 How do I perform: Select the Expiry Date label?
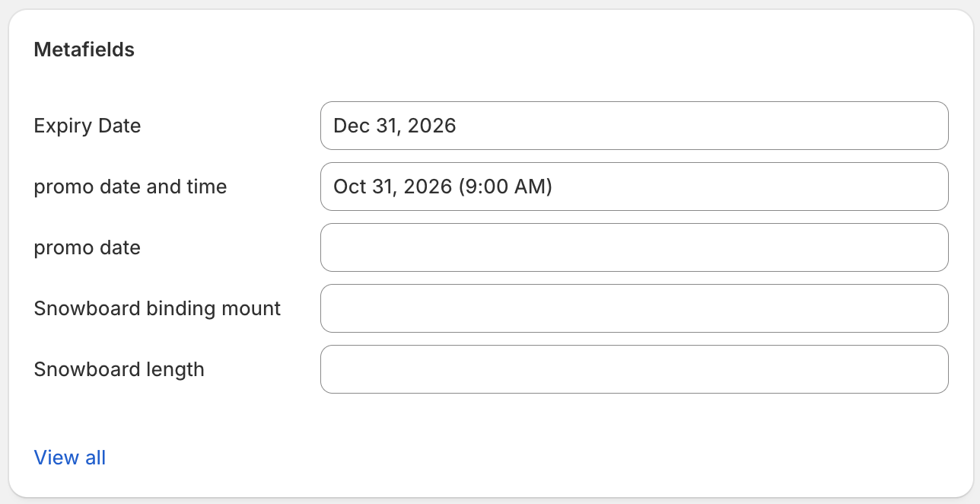pos(87,126)
